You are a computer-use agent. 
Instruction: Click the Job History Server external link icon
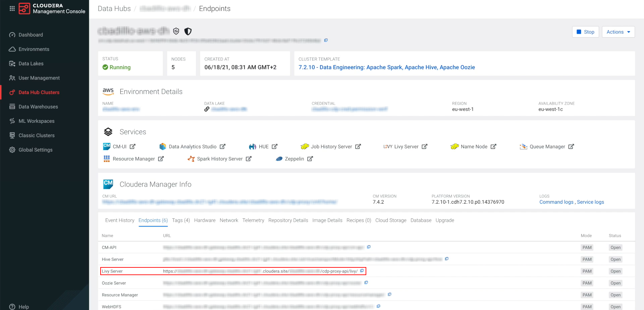358,147
